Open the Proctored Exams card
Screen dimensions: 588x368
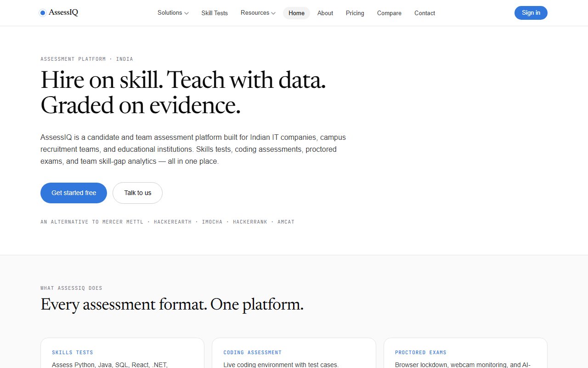point(465,353)
